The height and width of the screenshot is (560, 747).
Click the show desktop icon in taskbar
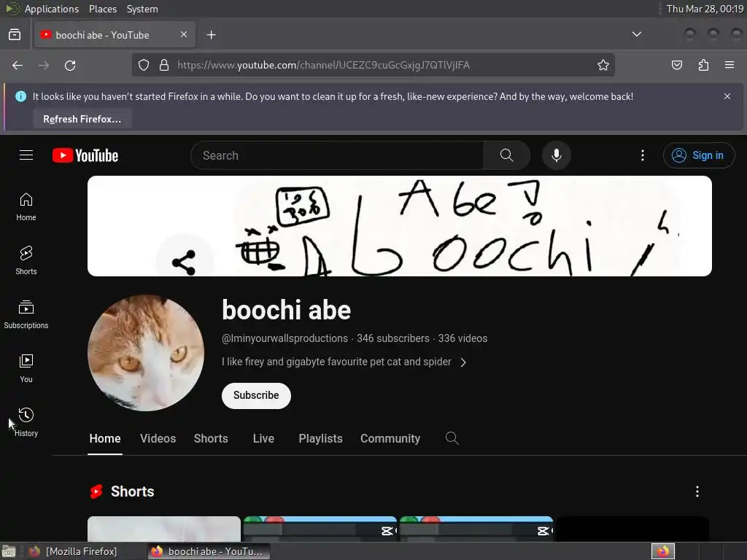click(x=9, y=551)
